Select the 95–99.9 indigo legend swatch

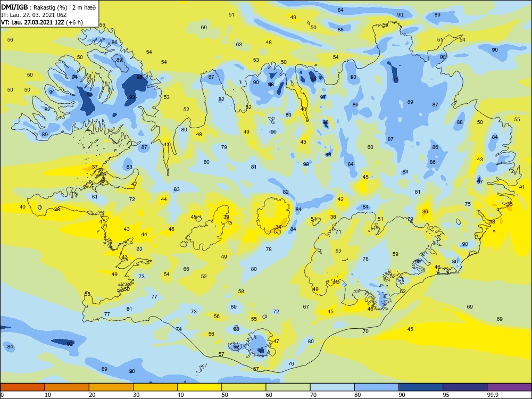click(465, 387)
